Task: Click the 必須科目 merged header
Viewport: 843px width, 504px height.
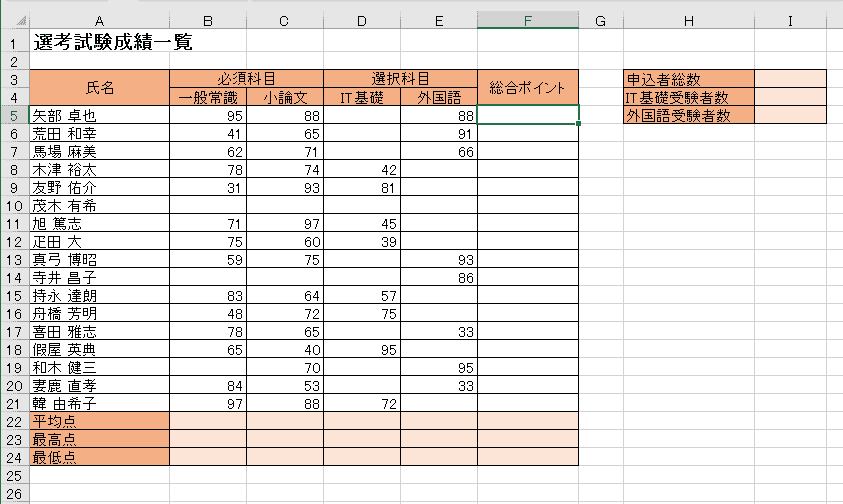Action: pos(246,79)
